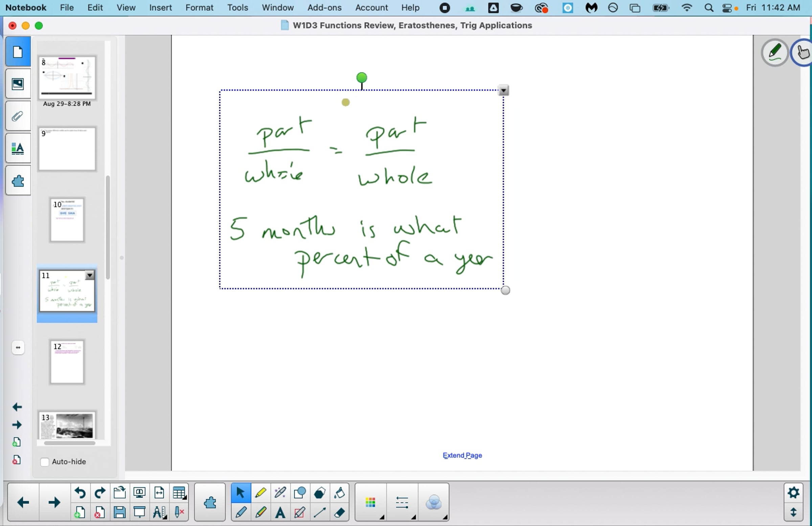Screen dimensions: 812x526
Task: Open the Gallery tab in sidebar
Action: [18, 84]
